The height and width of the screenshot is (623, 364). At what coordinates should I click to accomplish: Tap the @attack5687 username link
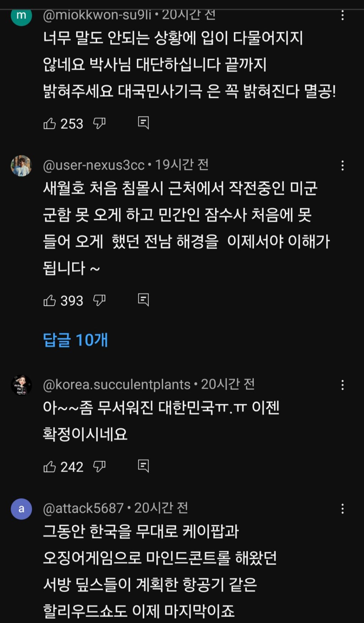pos(83,508)
